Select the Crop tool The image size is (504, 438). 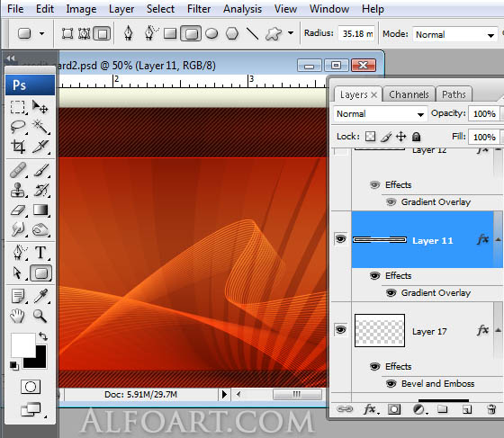18,147
